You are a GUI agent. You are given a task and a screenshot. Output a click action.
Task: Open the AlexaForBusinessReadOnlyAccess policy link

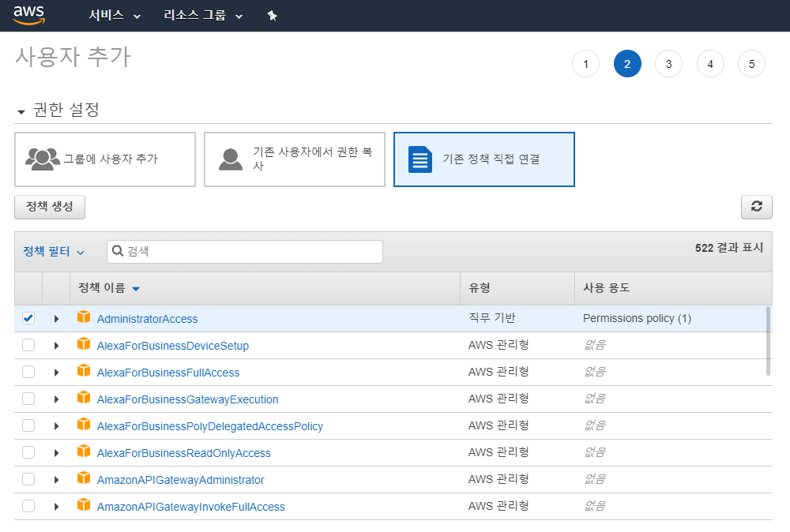pos(183,453)
